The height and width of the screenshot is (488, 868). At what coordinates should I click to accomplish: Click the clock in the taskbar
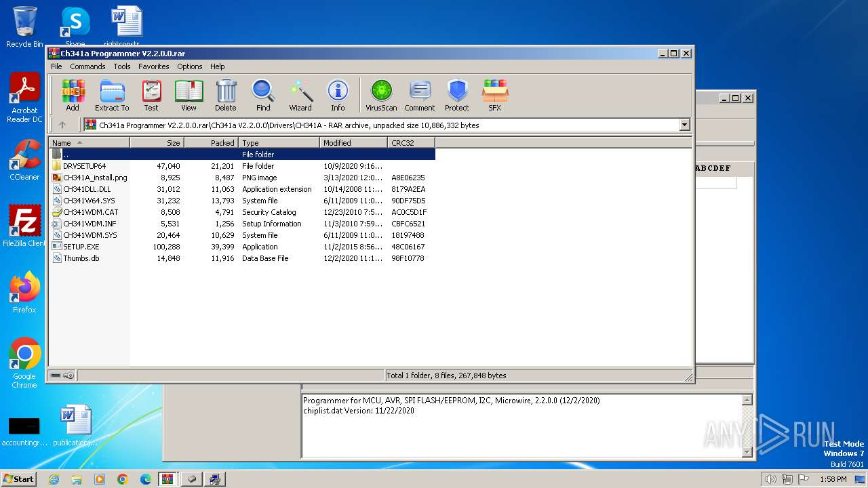point(833,479)
